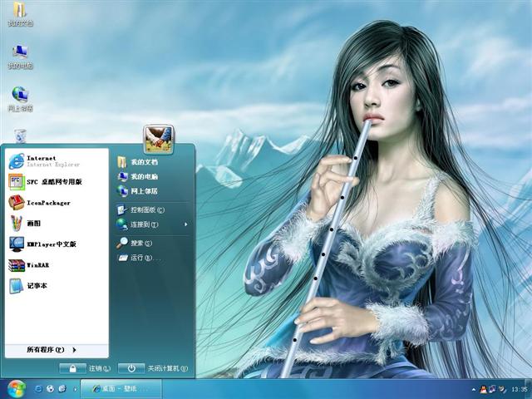Expand the 连接到 submenu
Screen dimensions: 532x399
[152, 224]
